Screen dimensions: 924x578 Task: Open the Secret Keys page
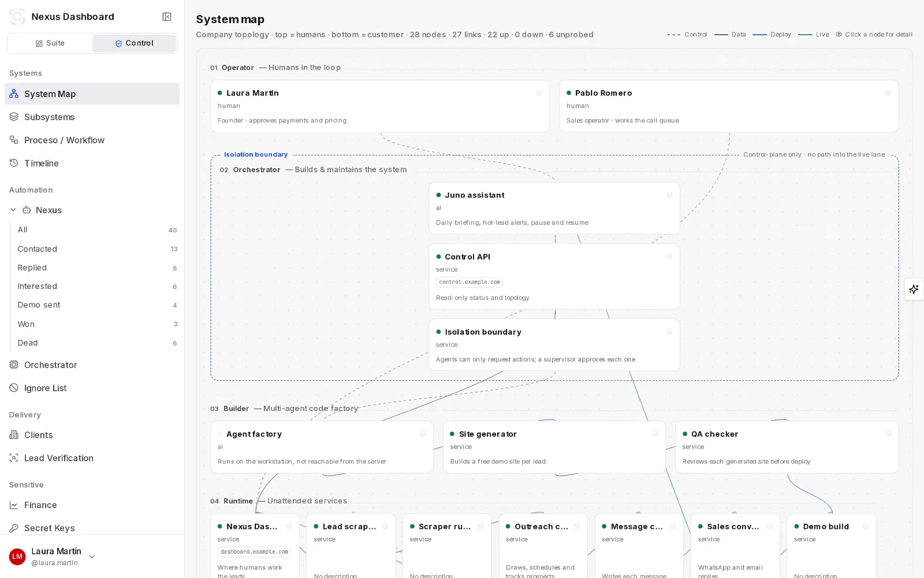pyautogui.click(x=92, y=528)
